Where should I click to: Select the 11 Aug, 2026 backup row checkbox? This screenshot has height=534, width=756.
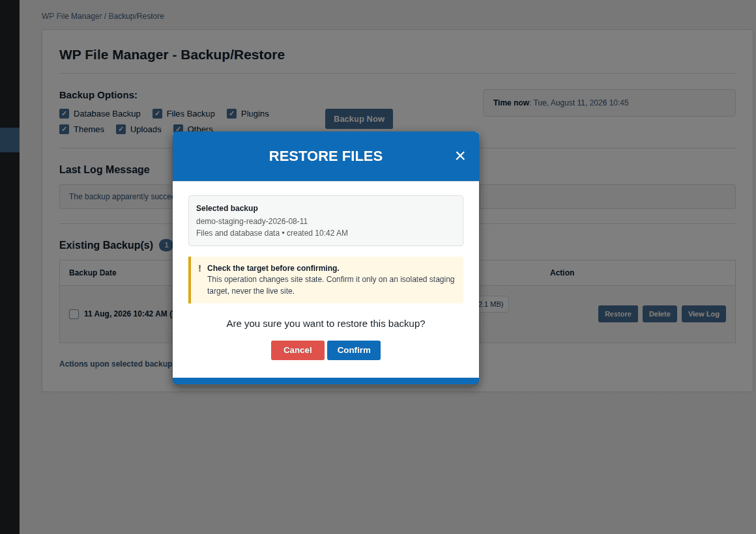tap(74, 315)
